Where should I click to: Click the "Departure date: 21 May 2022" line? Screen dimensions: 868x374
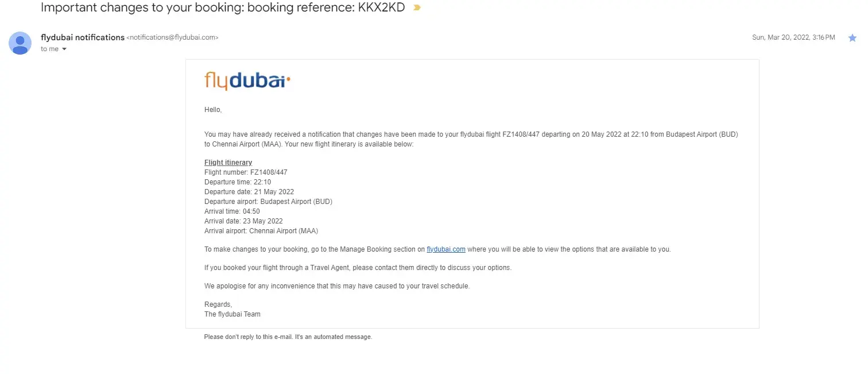(249, 192)
